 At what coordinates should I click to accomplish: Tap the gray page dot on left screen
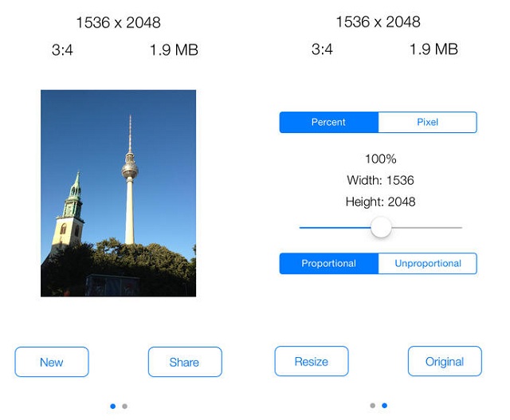[x=124, y=406]
